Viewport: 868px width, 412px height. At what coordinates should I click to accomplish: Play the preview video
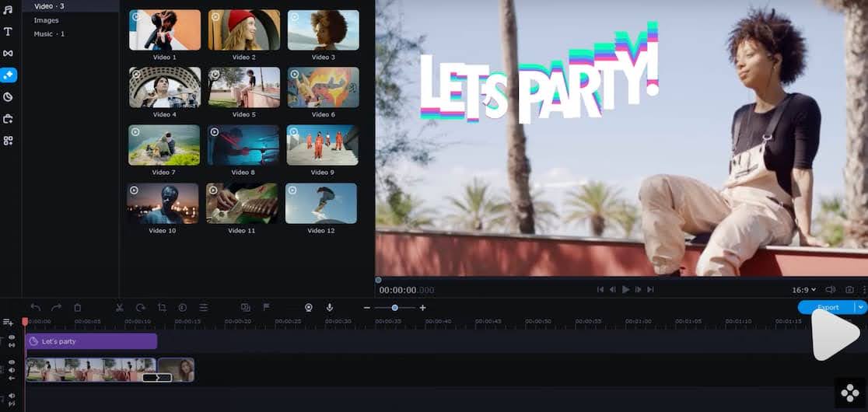[625, 289]
